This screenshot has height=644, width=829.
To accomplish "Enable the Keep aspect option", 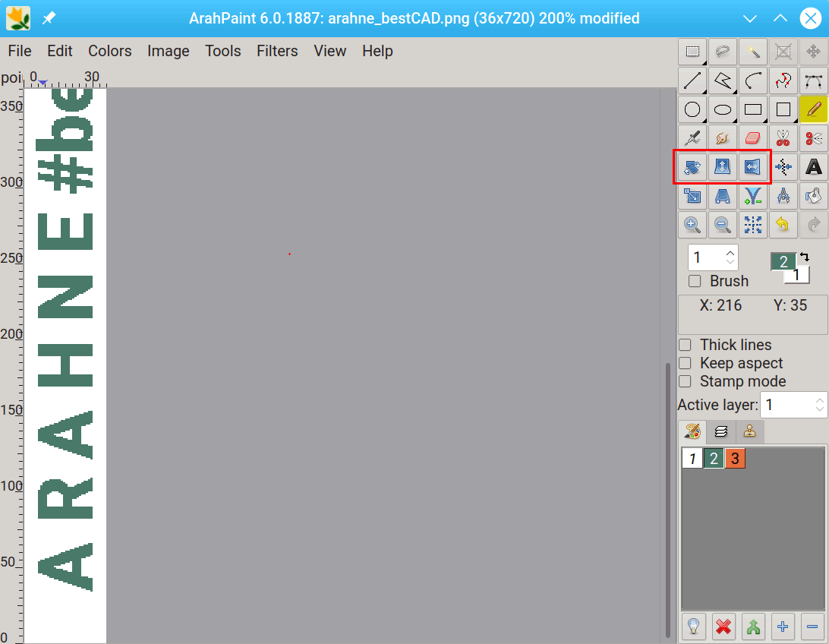I will [686, 363].
